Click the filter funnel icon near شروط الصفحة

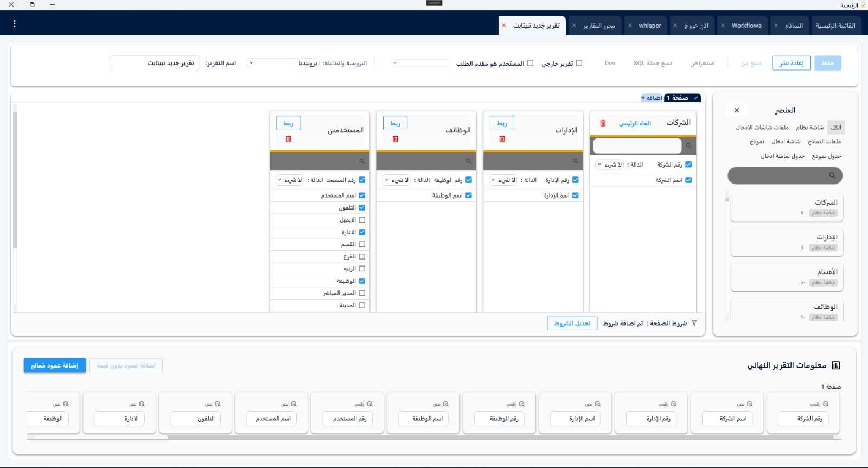pos(694,323)
